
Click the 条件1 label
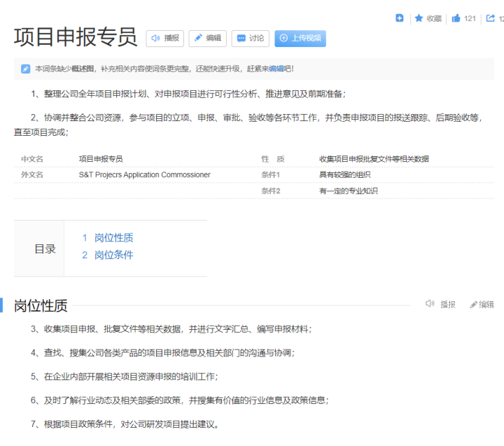pos(271,174)
